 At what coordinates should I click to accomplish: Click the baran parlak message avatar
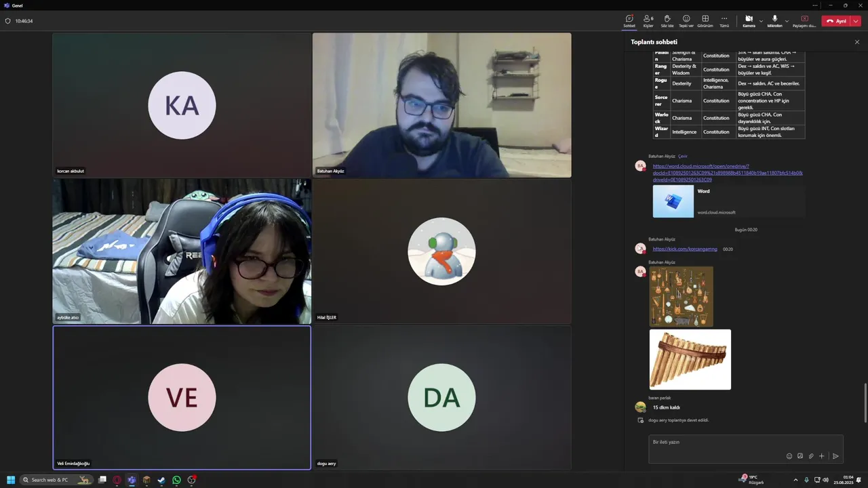(640, 407)
